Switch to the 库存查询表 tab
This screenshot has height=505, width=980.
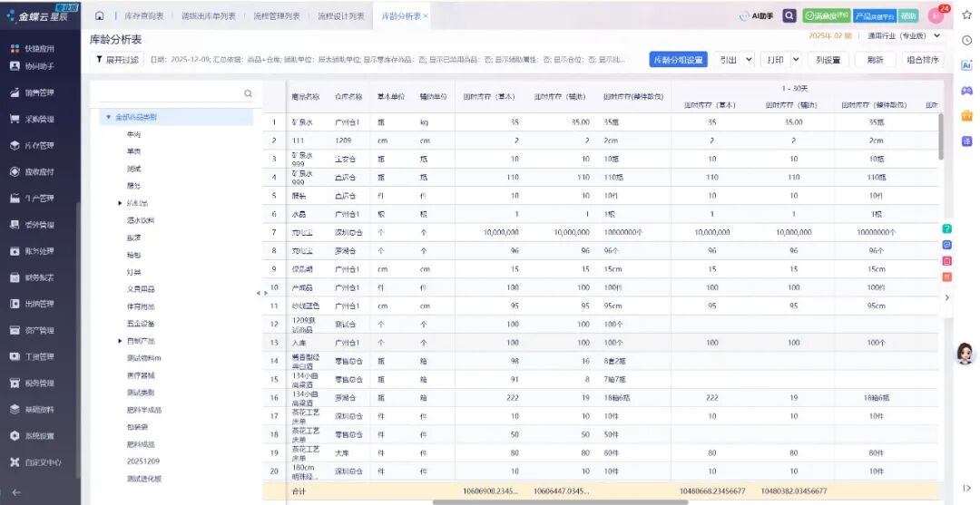(143, 16)
